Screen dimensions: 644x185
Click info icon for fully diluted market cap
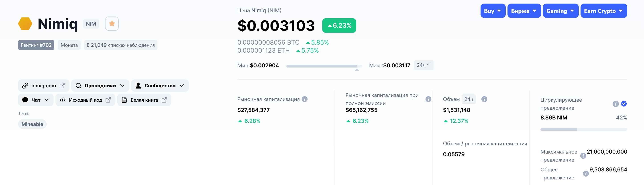(428, 99)
